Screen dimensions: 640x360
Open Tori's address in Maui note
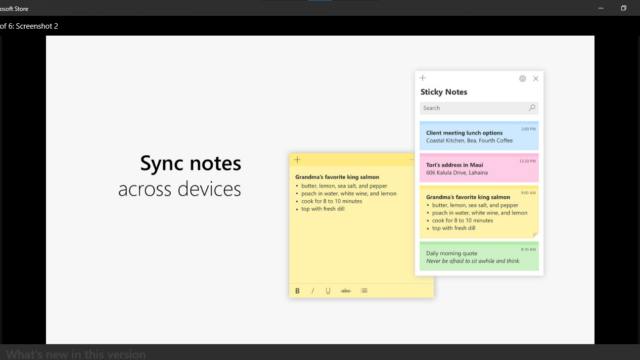pyautogui.click(x=479, y=168)
